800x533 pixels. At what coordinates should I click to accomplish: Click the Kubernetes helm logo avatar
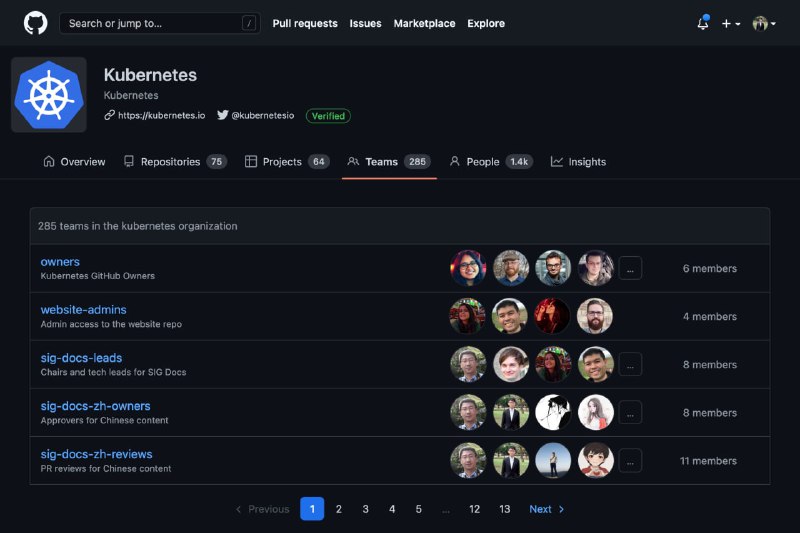pos(49,95)
